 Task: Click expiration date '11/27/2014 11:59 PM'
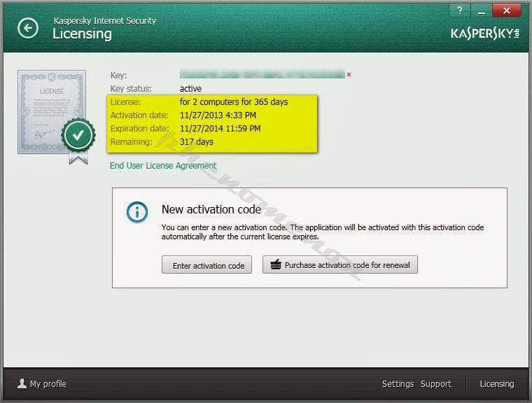[220, 128]
